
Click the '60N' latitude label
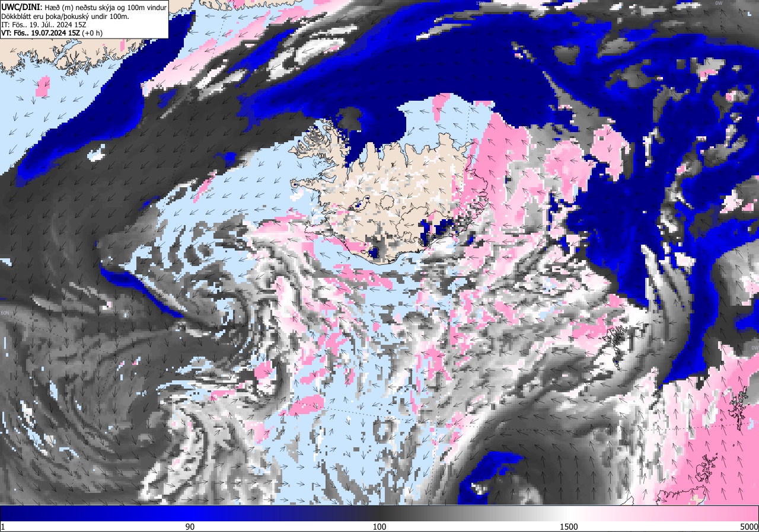[x=6, y=313]
